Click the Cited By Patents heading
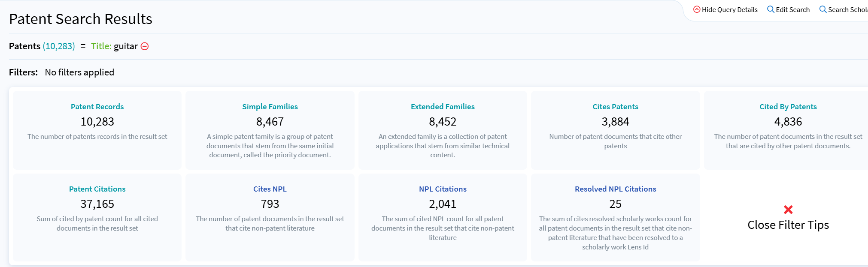Image resolution: width=868 pixels, height=267 pixels. 788,107
